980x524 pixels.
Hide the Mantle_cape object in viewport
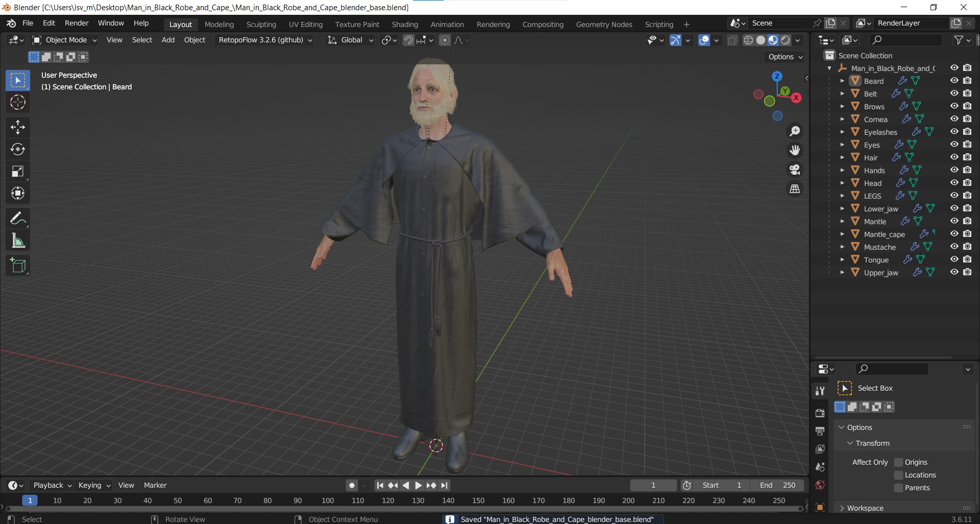[954, 234]
